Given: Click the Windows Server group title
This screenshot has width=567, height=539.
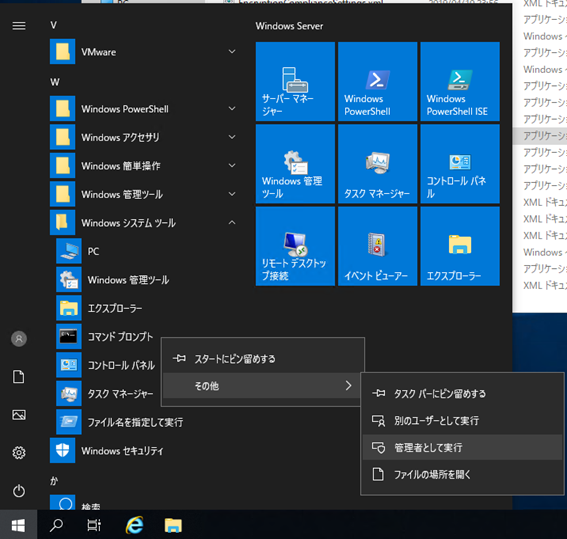Looking at the screenshot, I should tap(289, 26).
